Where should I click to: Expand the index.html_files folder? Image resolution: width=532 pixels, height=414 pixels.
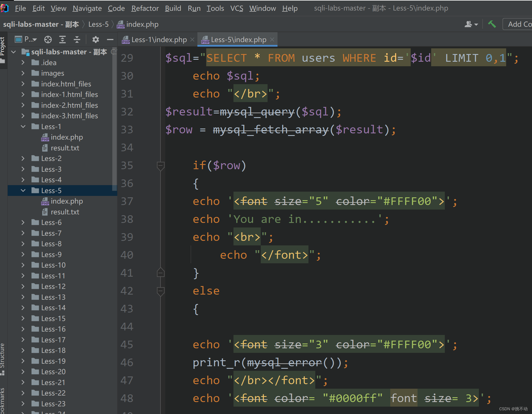click(x=23, y=84)
